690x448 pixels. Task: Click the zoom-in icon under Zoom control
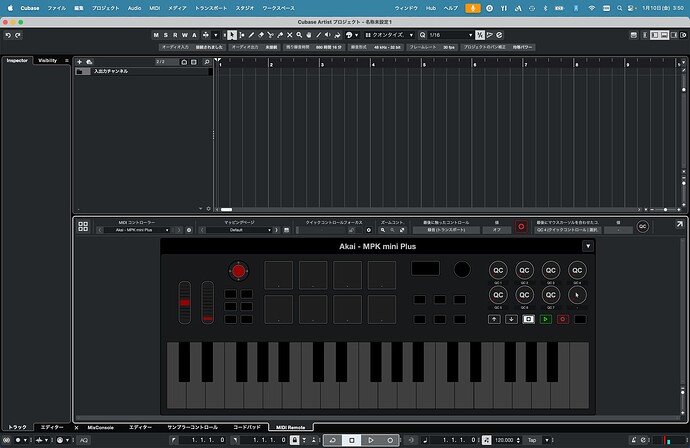383,230
